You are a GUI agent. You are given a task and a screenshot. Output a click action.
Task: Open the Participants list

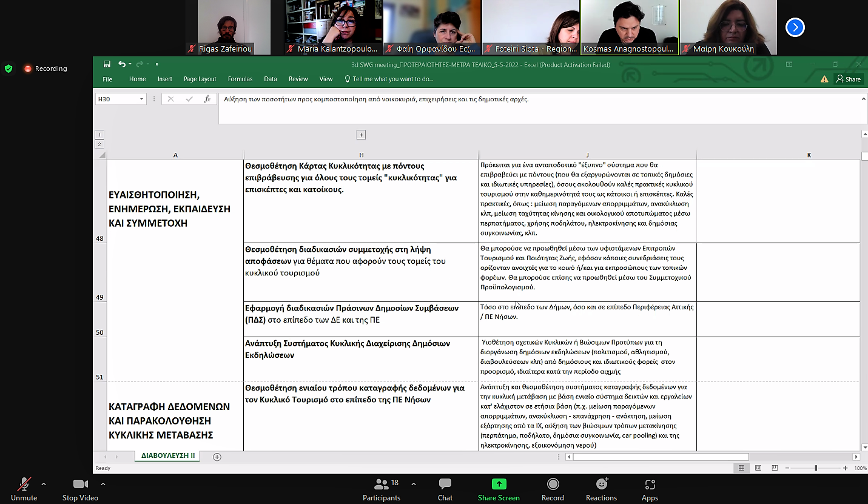[x=382, y=484]
